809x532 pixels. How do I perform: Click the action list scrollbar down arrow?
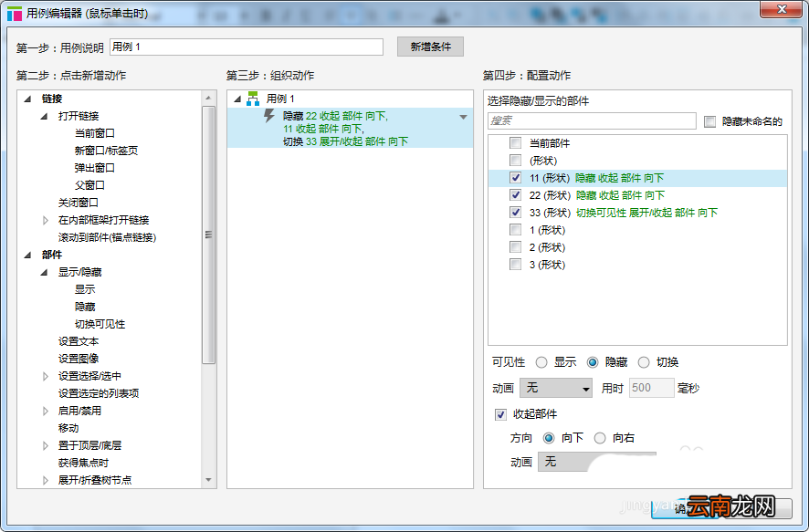pos(208,479)
